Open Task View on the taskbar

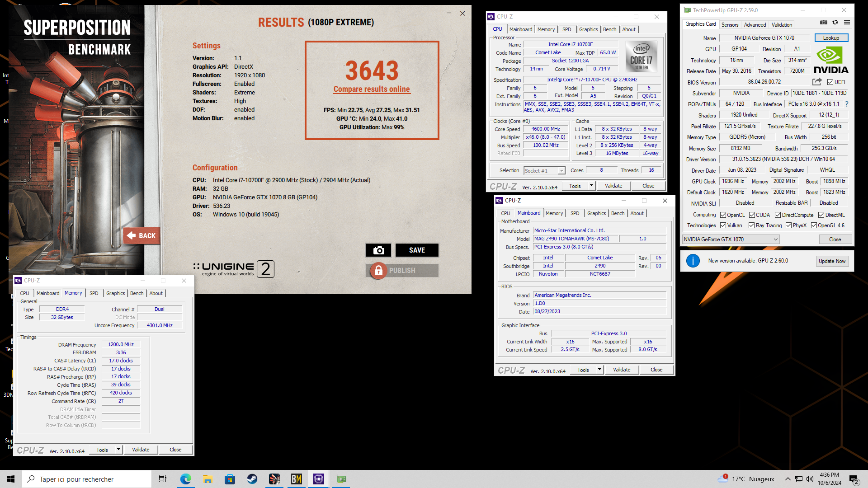coord(163,479)
